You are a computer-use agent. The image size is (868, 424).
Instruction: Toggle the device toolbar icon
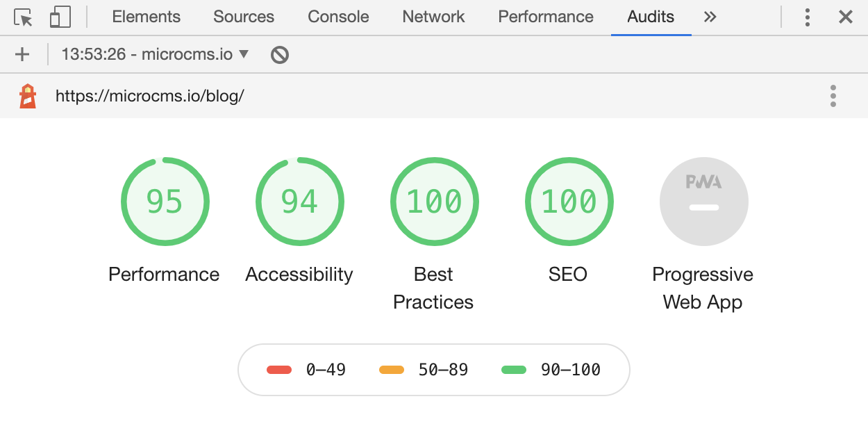(60, 17)
